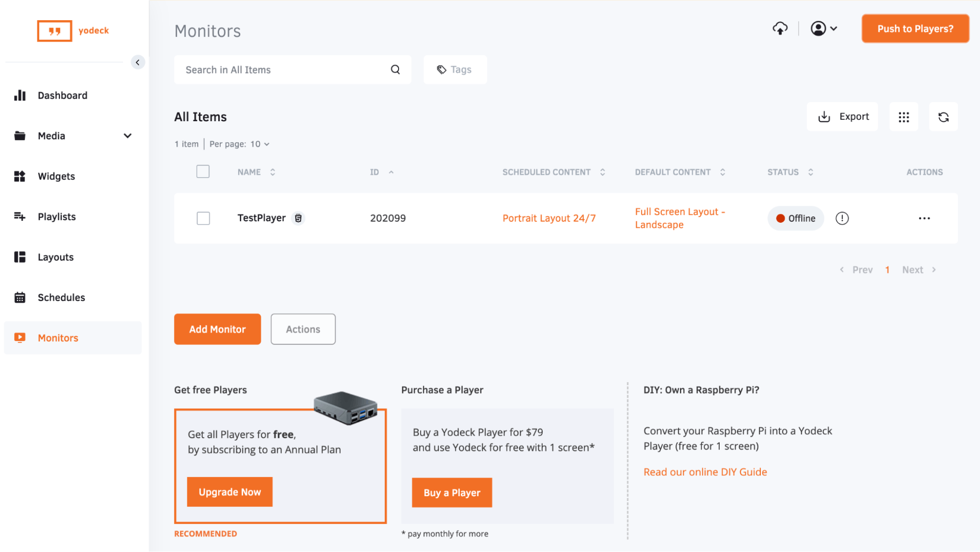Click the Layouts icon
Viewport: 980px width, 552px height.
(x=20, y=257)
